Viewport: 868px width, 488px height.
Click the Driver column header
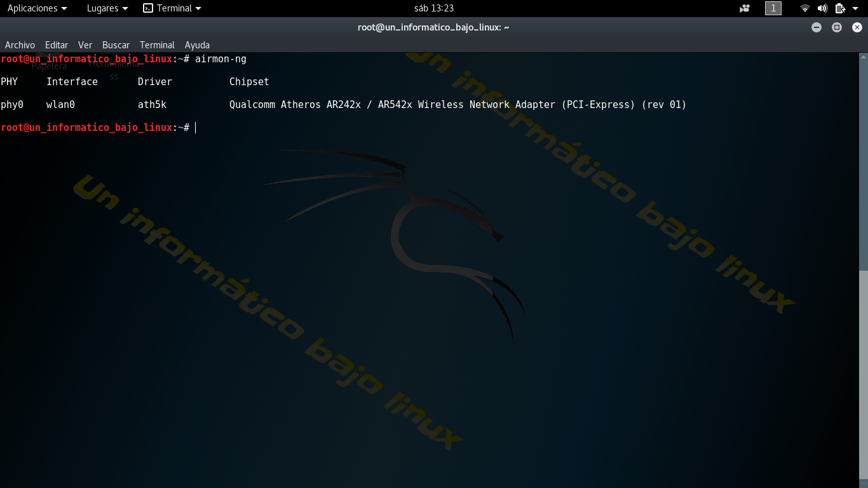155,82
